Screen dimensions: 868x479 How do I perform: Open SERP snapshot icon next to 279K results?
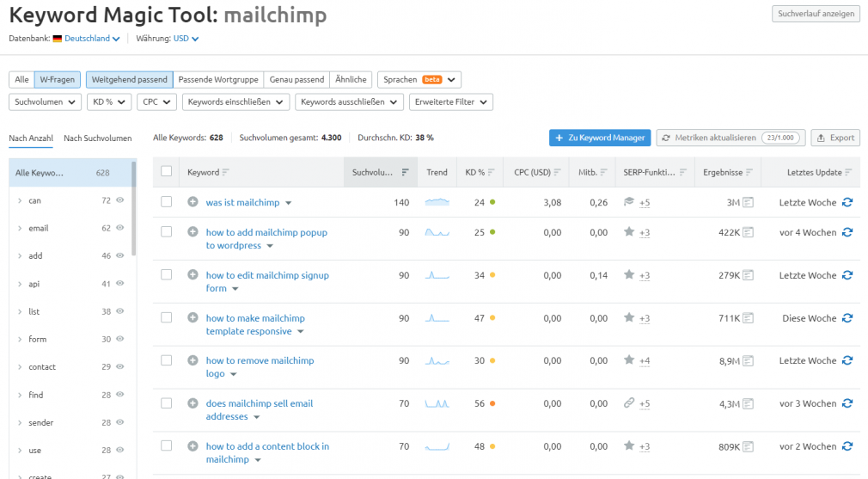tap(748, 275)
